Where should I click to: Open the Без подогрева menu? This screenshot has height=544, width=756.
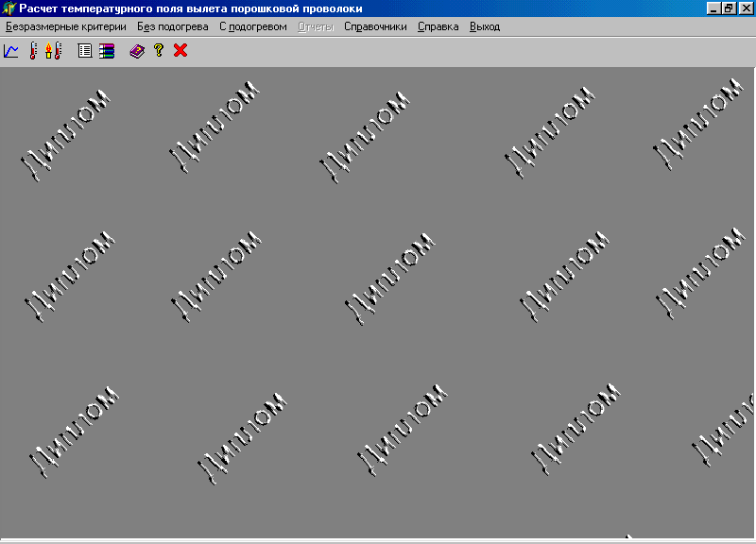[173, 27]
